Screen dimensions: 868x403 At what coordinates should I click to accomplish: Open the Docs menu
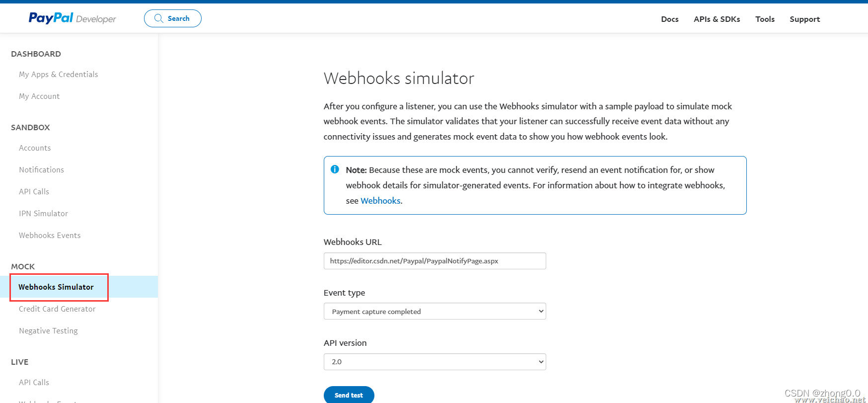coord(669,19)
